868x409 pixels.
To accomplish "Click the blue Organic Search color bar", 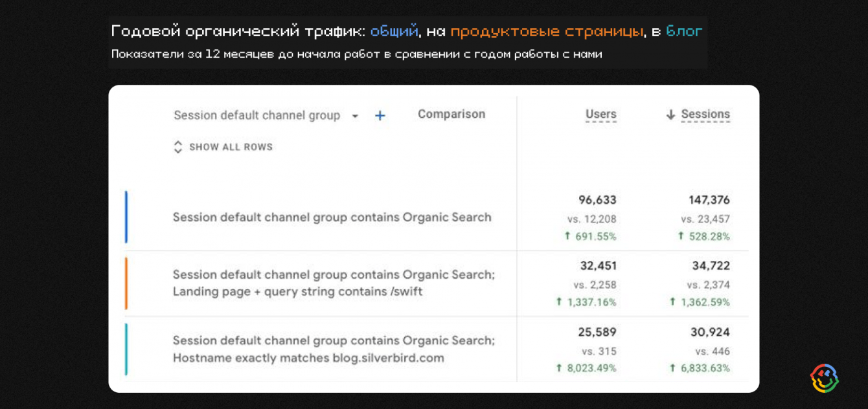I will (x=126, y=217).
